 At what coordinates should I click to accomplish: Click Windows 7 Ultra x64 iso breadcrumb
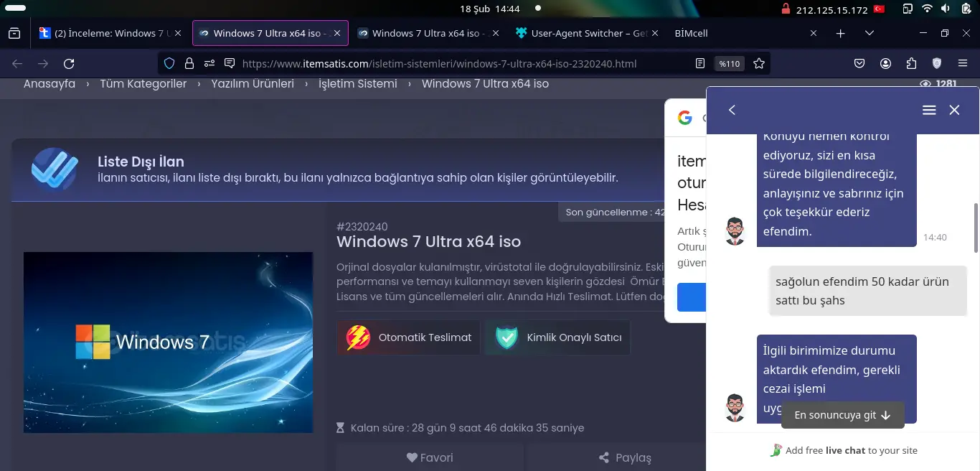click(x=485, y=84)
